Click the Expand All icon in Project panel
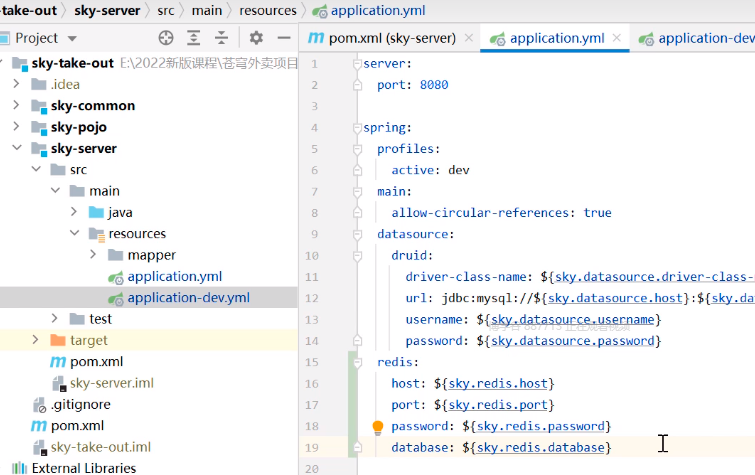755x475 pixels. click(x=194, y=38)
